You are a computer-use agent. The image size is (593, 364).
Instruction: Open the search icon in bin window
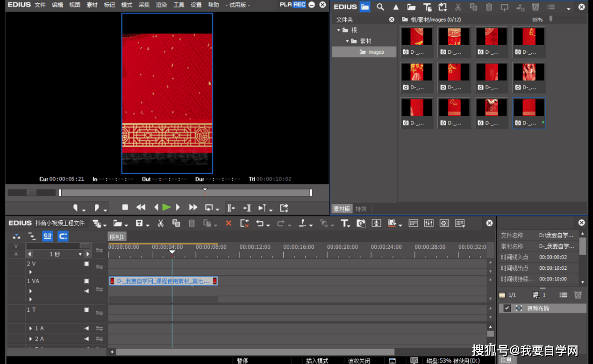(x=380, y=7)
